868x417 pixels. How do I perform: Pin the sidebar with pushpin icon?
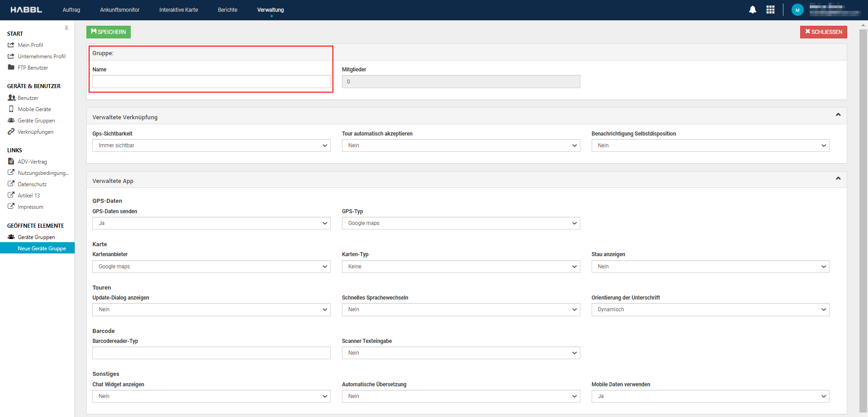(x=66, y=28)
